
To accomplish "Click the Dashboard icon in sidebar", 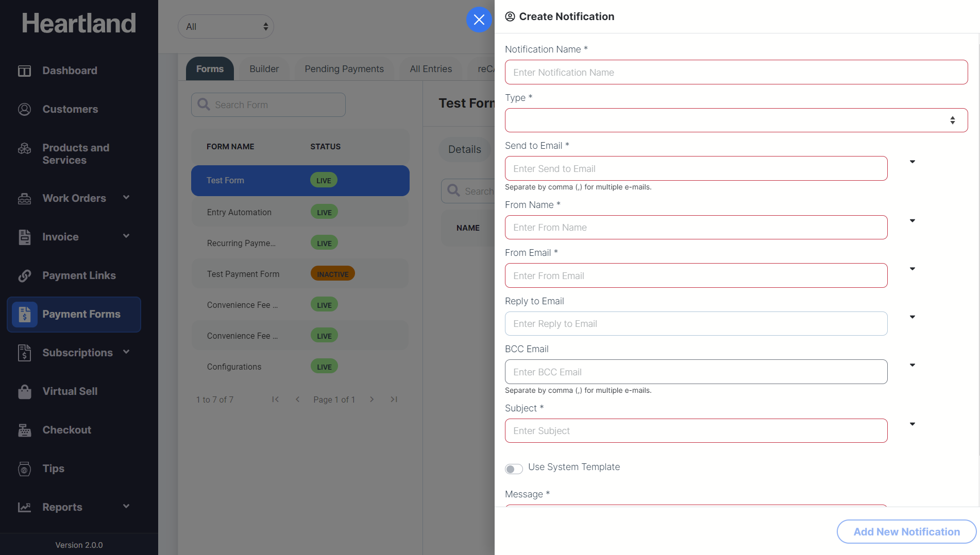I will 24,71.
